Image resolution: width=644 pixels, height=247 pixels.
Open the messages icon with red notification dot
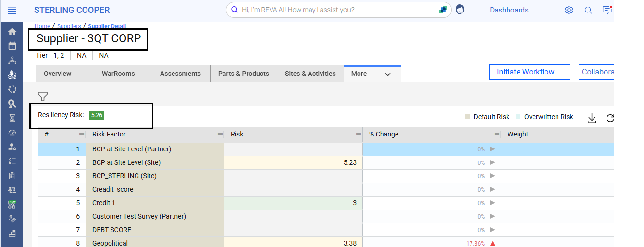(x=607, y=10)
